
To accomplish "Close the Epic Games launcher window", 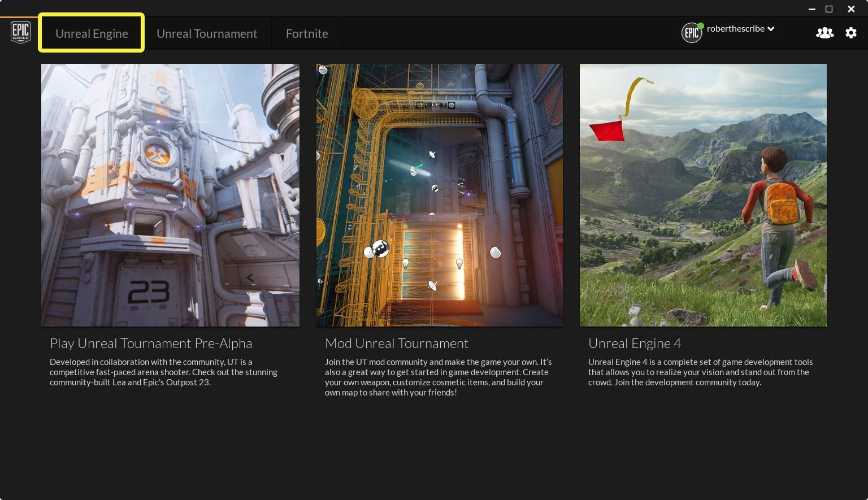I will tap(851, 9).
